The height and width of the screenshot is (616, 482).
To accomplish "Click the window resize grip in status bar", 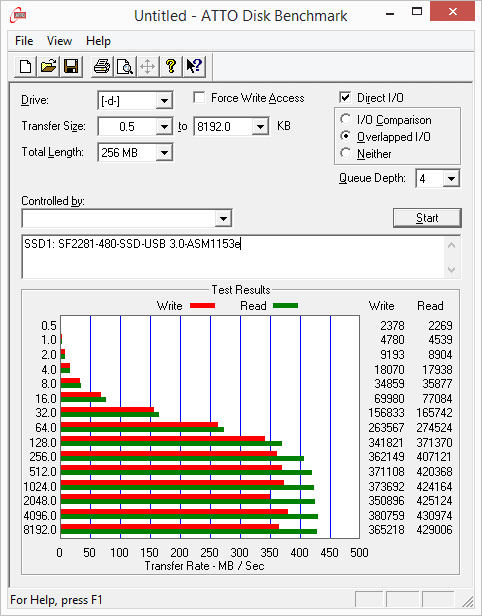I will (x=467, y=601).
